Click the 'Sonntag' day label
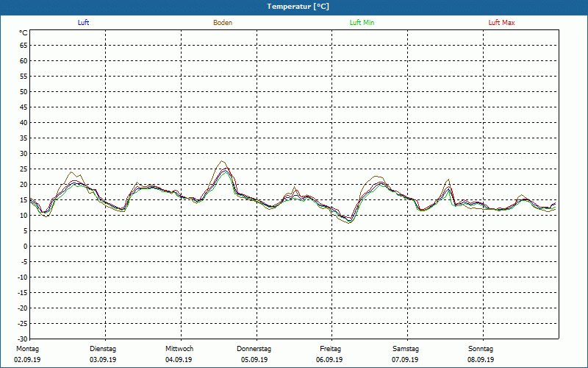The image size is (588, 368). point(481,349)
